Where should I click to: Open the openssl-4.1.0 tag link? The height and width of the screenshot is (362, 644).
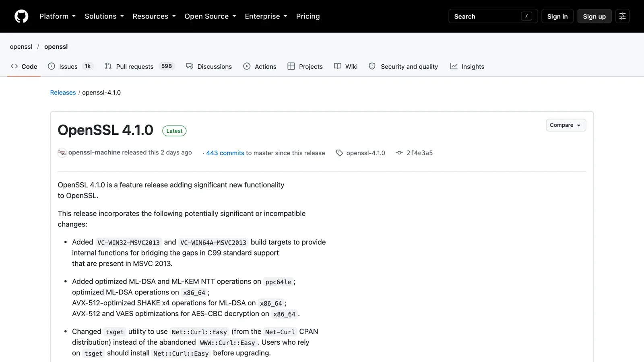pos(365,153)
